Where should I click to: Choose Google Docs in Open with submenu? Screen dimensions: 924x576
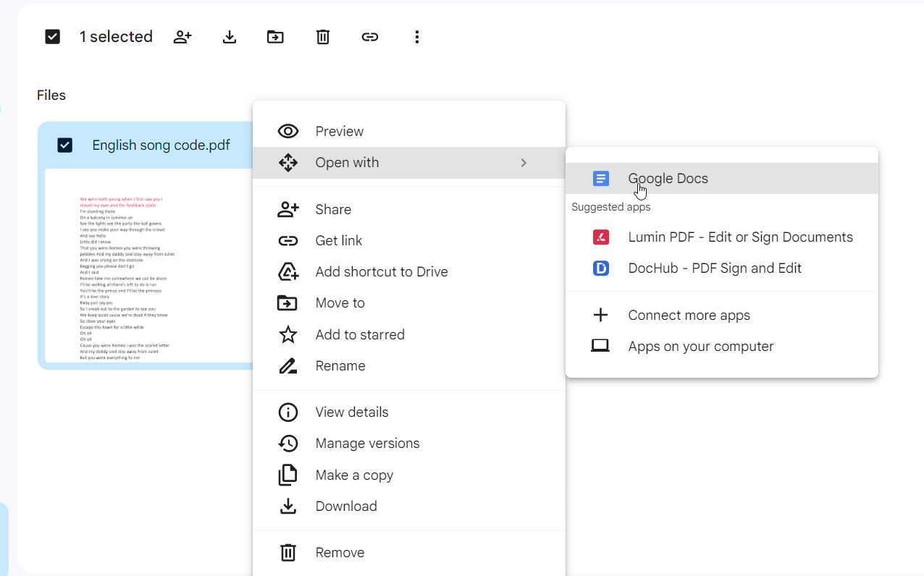(x=667, y=179)
